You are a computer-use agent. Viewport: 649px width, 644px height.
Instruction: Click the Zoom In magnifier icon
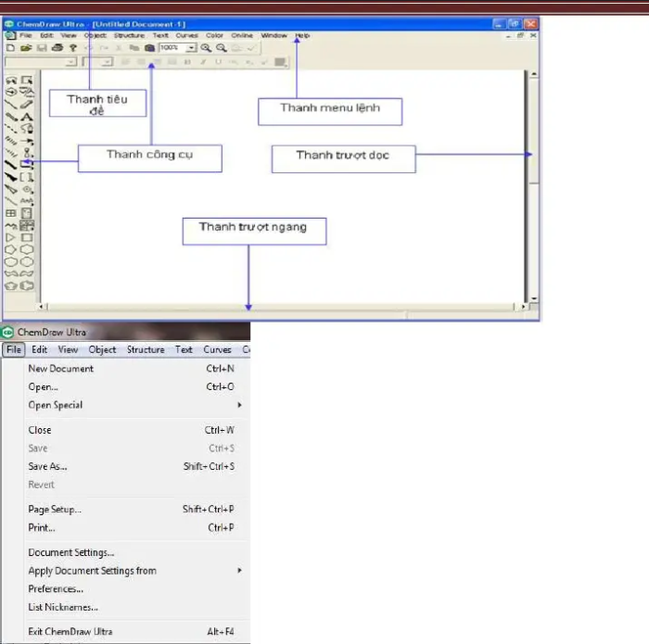click(x=206, y=48)
